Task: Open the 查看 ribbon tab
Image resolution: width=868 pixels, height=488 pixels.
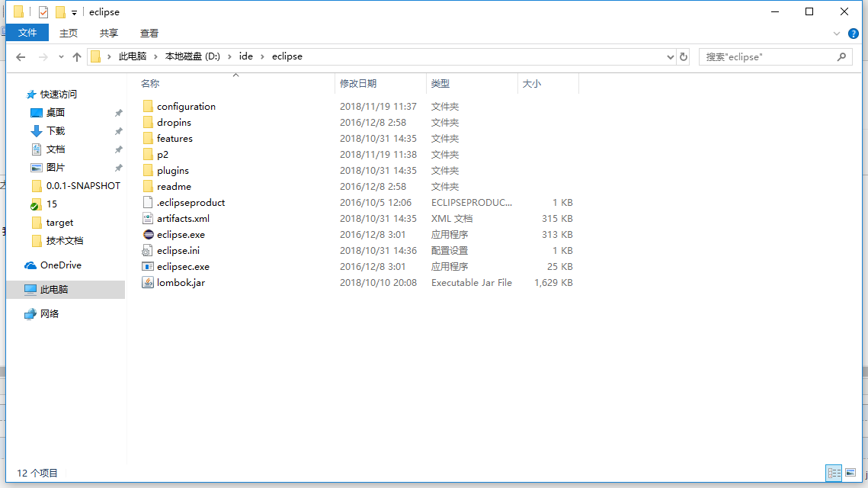Action: (x=149, y=34)
